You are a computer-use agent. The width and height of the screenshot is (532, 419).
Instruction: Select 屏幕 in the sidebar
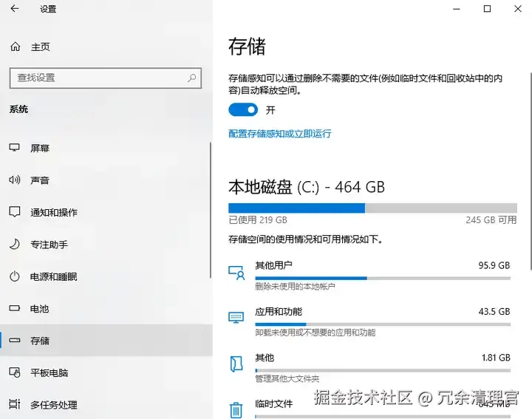[x=105, y=148]
